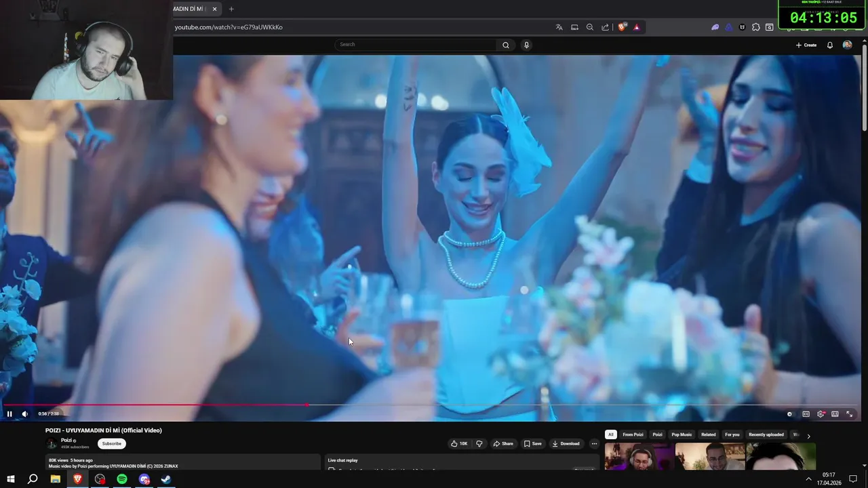Exit full screen using the arrows icon

850,413
